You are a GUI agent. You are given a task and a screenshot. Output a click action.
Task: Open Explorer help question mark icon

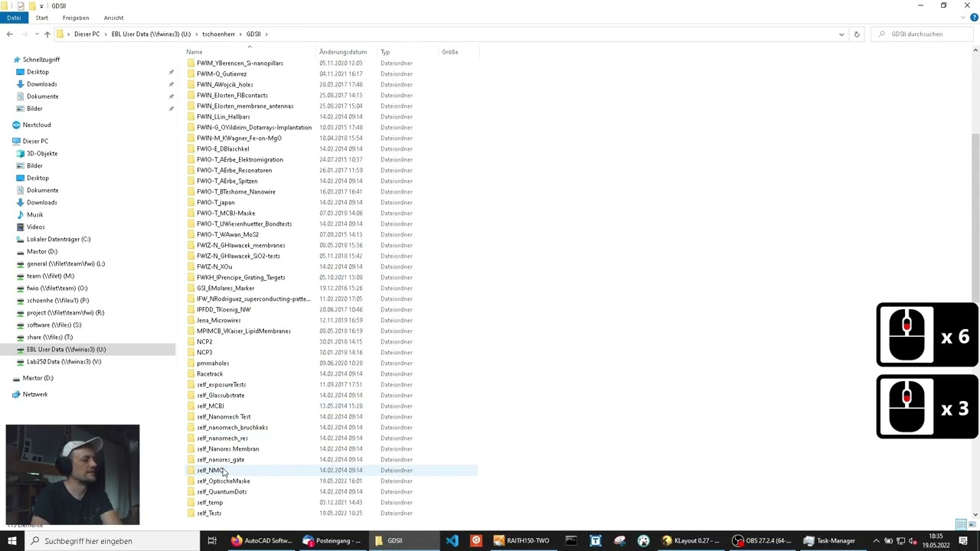tap(974, 18)
